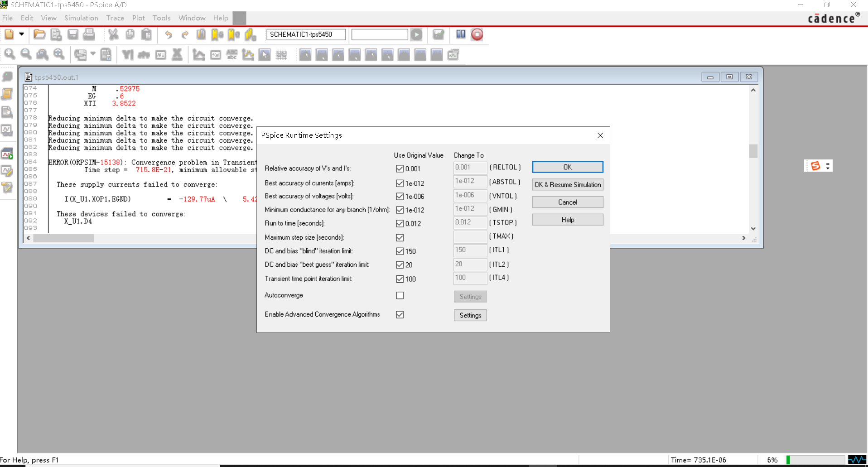This screenshot has width=868, height=467.
Task: Click the grid display toolbar icon
Action: coord(281,55)
